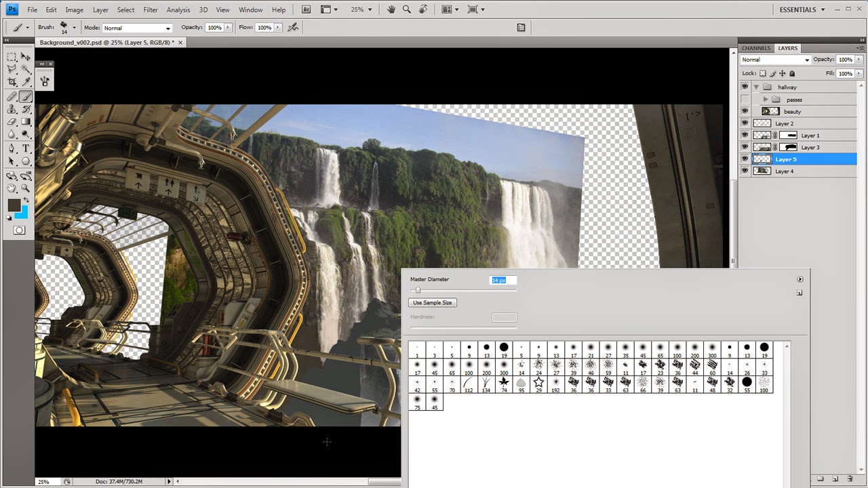Expand the passes layer group

[x=766, y=100]
